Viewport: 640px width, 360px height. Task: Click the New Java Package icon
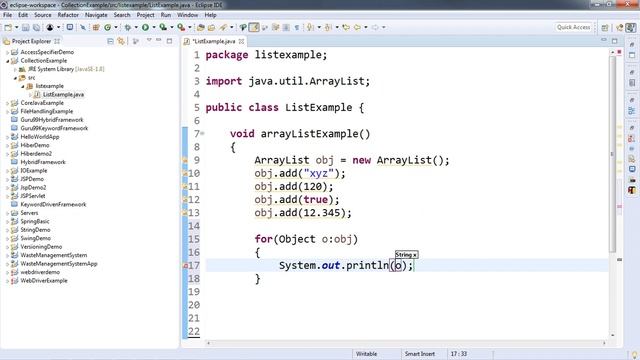click(x=96, y=27)
